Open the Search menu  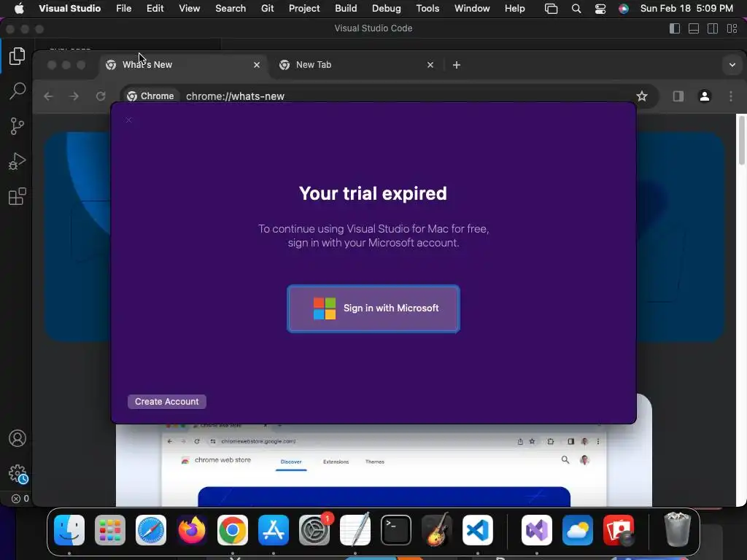231,9
